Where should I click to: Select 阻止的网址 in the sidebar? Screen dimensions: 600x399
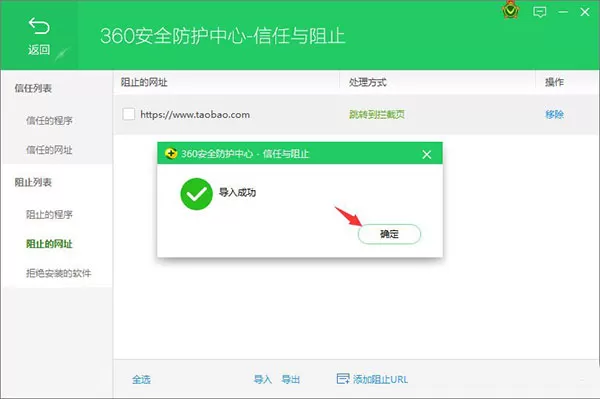49,244
